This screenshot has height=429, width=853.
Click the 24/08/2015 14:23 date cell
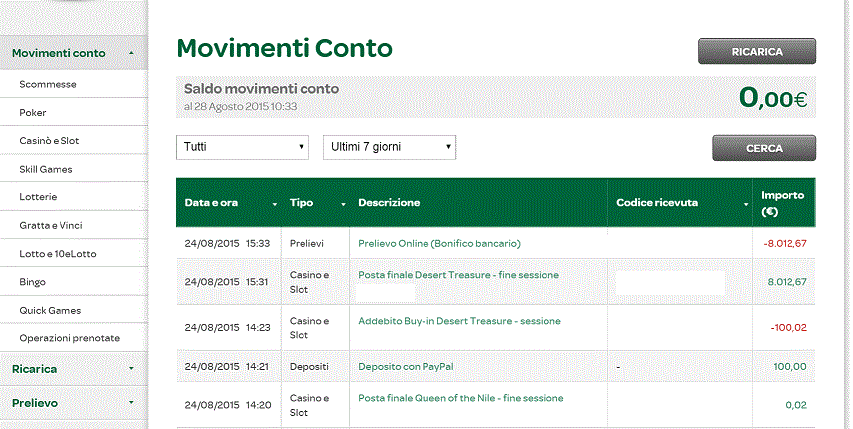(x=227, y=328)
